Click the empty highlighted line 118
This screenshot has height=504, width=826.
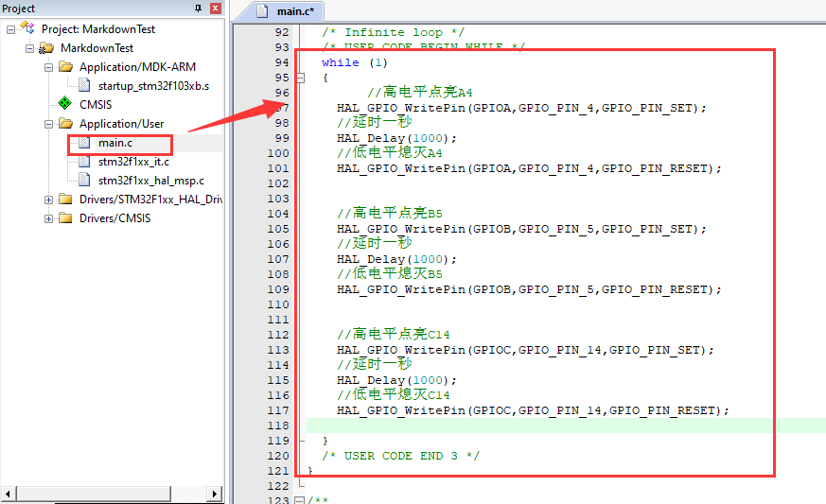[567, 426]
